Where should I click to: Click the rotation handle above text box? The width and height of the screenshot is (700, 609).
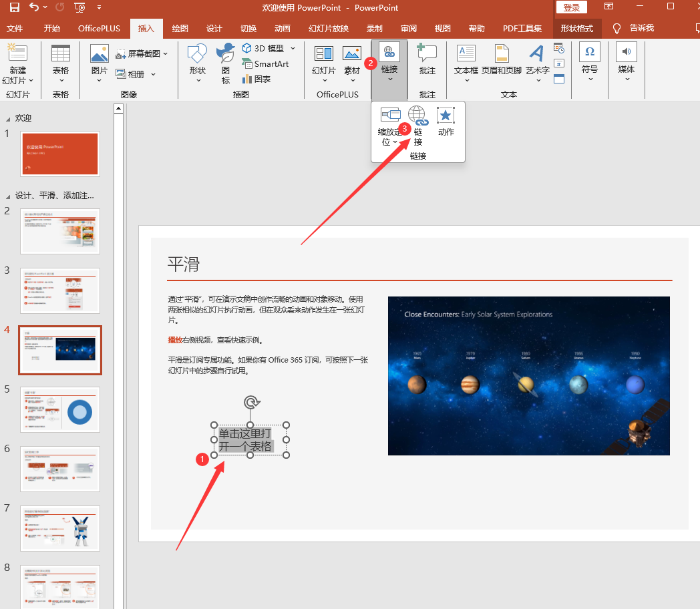tap(252, 403)
